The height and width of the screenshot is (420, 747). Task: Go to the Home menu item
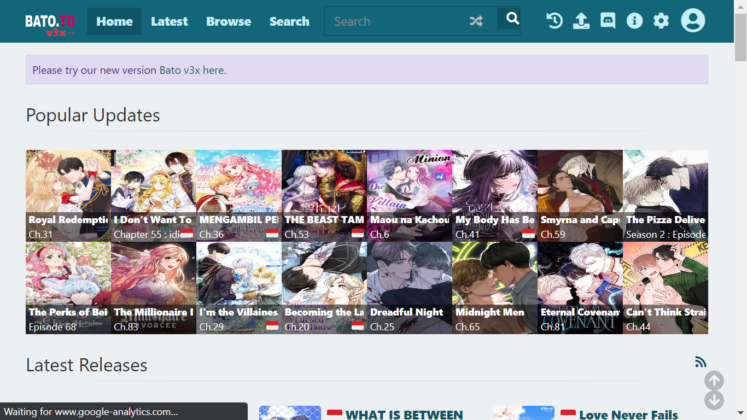pos(114,21)
